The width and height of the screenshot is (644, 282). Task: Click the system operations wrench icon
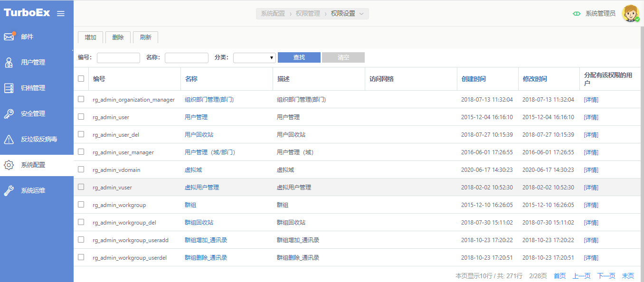(9, 191)
